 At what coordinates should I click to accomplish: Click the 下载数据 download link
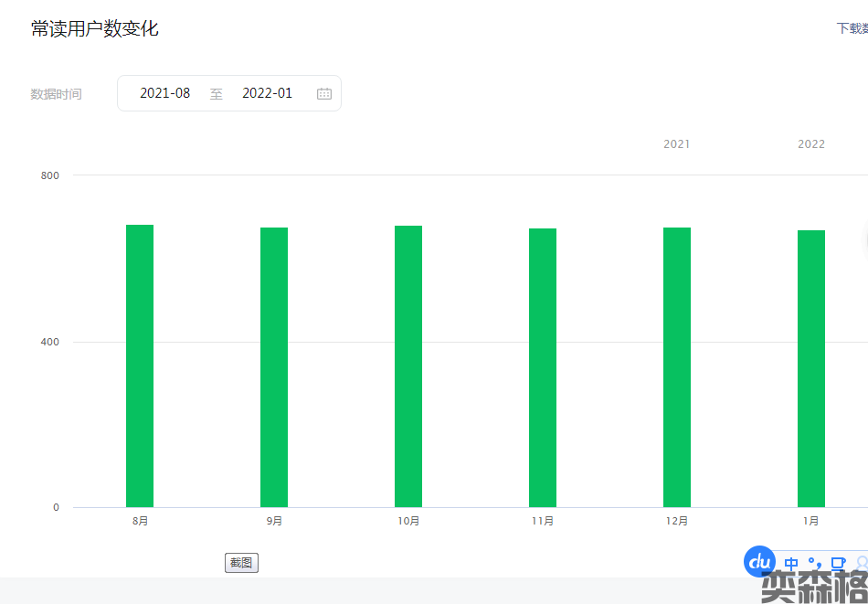pos(852,28)
